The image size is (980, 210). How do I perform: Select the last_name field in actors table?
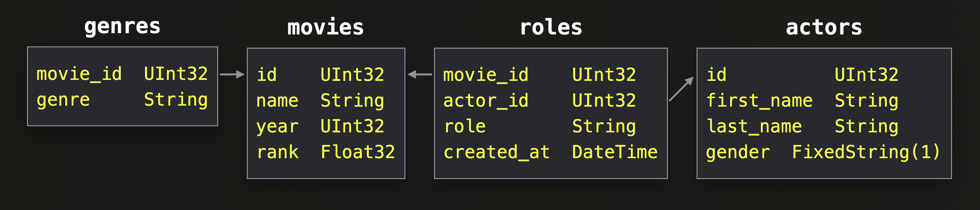click(x=753, y=126)
